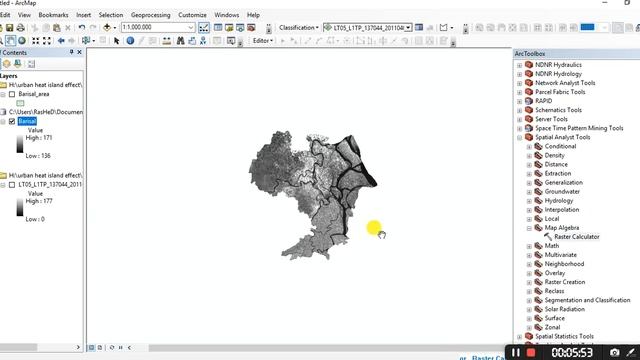Click the Full Extent globe icon
Image resolution: width=640 pixels, height=360 pixels.
click(x=22, y=41)
